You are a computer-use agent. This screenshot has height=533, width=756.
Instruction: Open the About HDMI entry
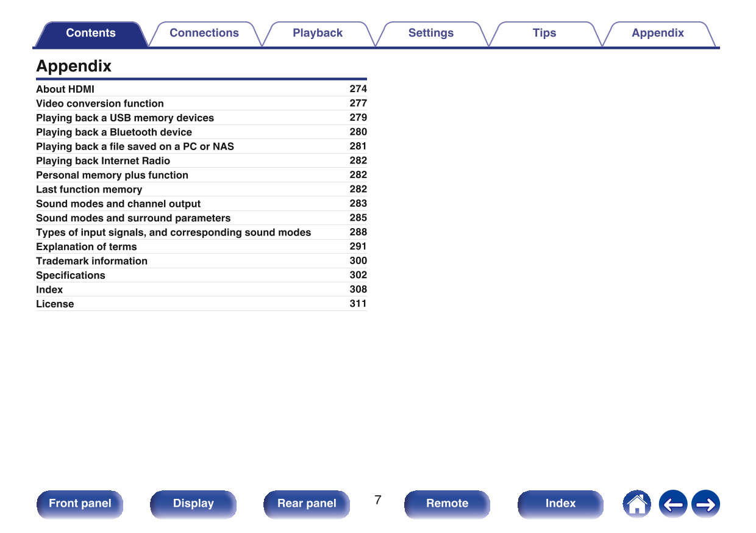(x=65, y=89)
